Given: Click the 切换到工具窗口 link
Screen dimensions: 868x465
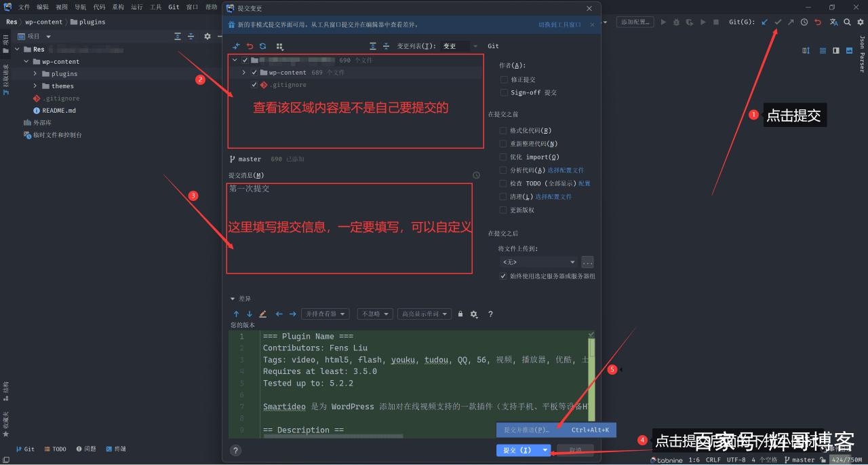Looking at the screenshot, I should coord(559,24).
